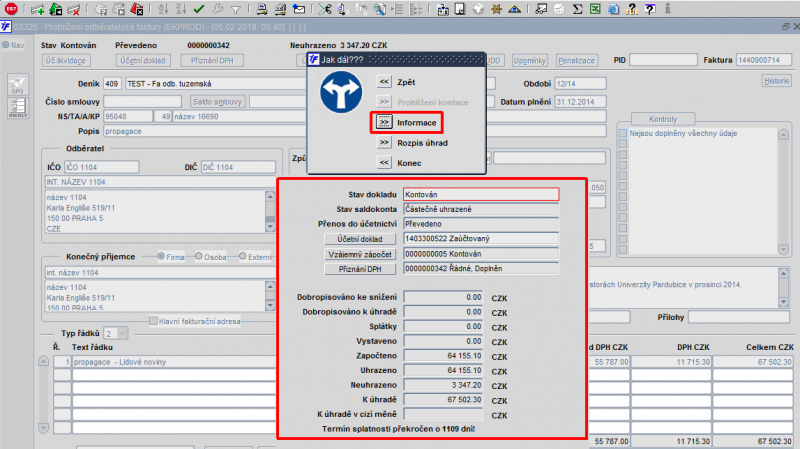Screen dimensions: 800x449
Task: Click the Vzájemný zápočet button
Action: click(x=361, y=255)
